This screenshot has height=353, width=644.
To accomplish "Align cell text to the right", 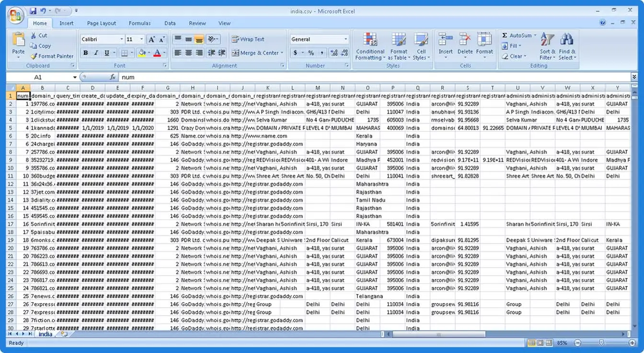I will tap(199, 53).
